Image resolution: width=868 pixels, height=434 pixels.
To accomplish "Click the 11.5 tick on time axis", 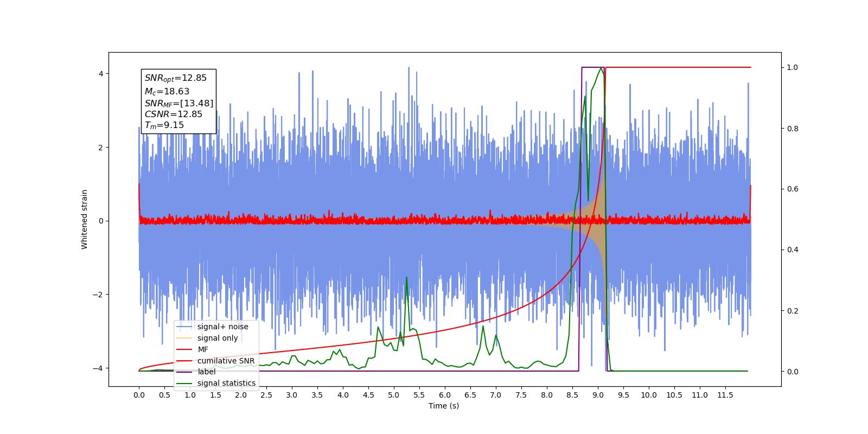I will (725, 395).
